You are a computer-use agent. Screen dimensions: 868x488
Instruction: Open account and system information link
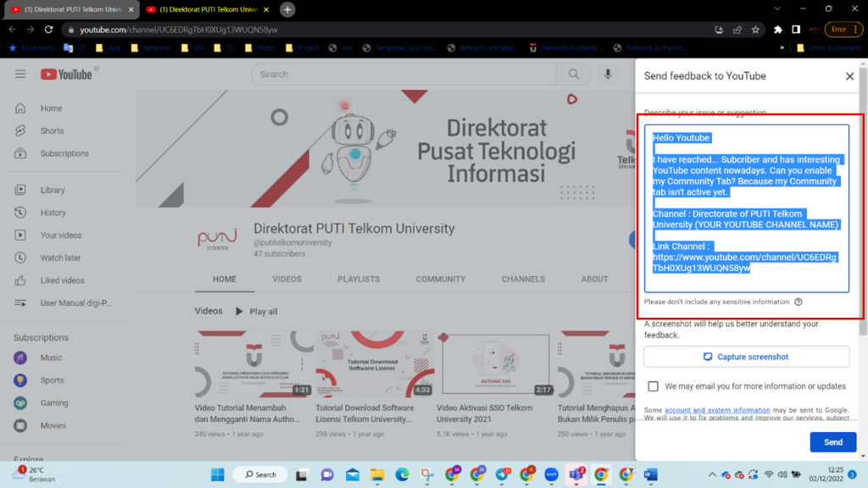pos(717,410)
